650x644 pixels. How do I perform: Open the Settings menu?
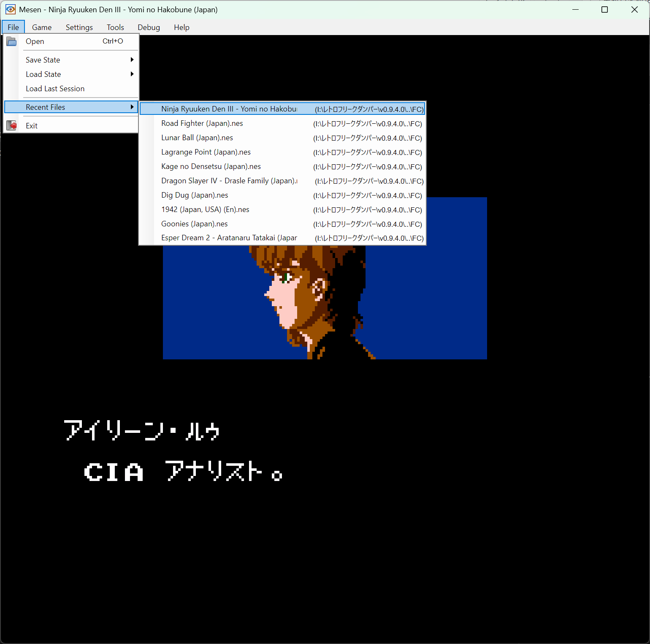click(x=79, y=27)
